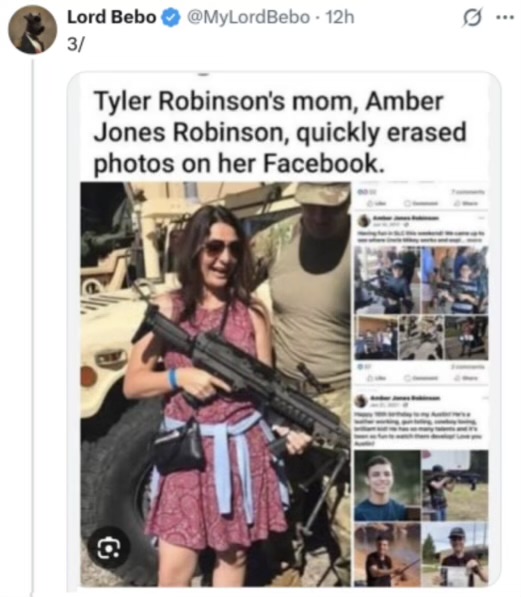
Task: Open the top-right kid with gun photo
Action: 455,280
